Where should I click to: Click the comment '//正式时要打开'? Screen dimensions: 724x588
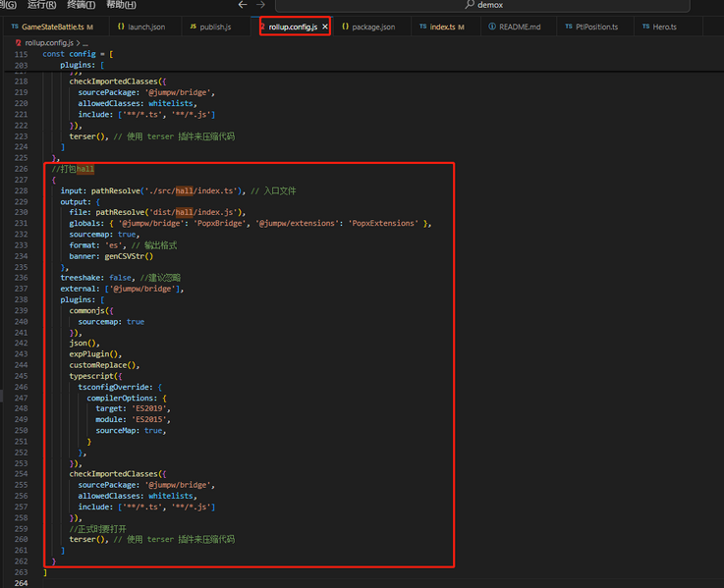[x=97, y=529]
